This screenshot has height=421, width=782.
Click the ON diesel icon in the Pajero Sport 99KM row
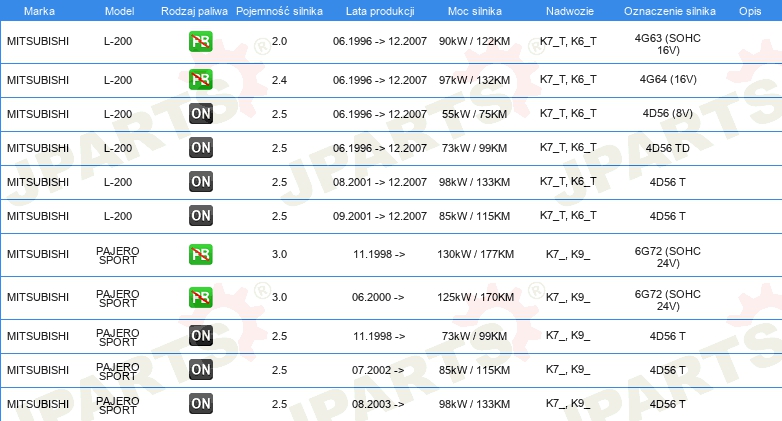[201, 336]
